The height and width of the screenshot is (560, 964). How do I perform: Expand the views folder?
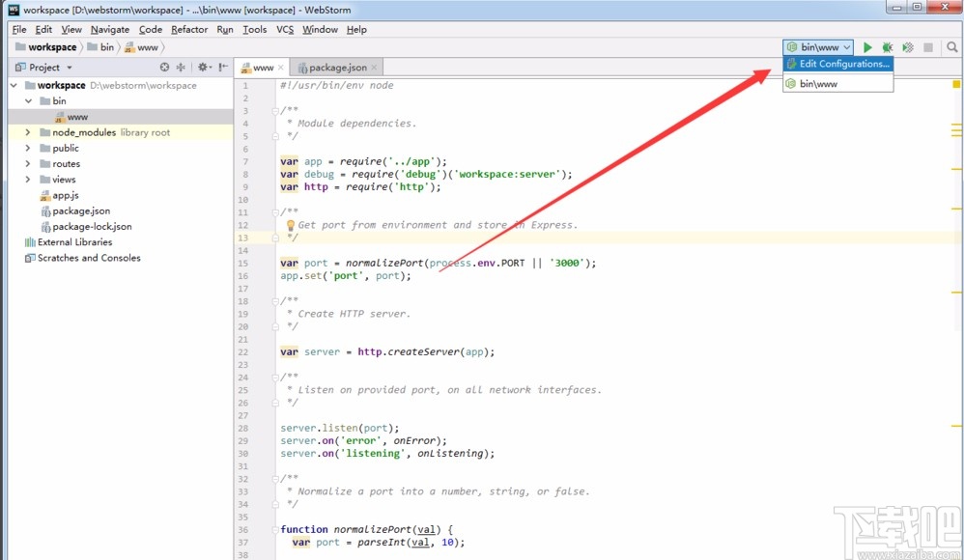(28, 180)
